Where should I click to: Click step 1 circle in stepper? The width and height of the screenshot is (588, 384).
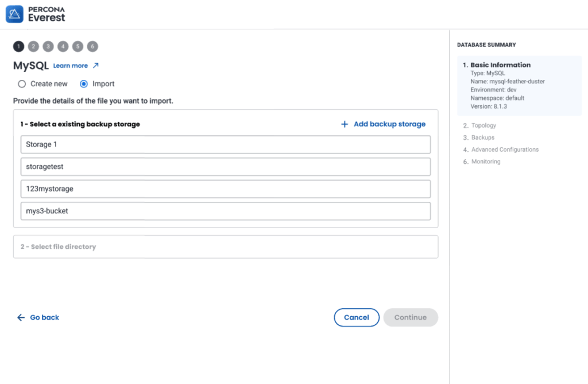19,47
